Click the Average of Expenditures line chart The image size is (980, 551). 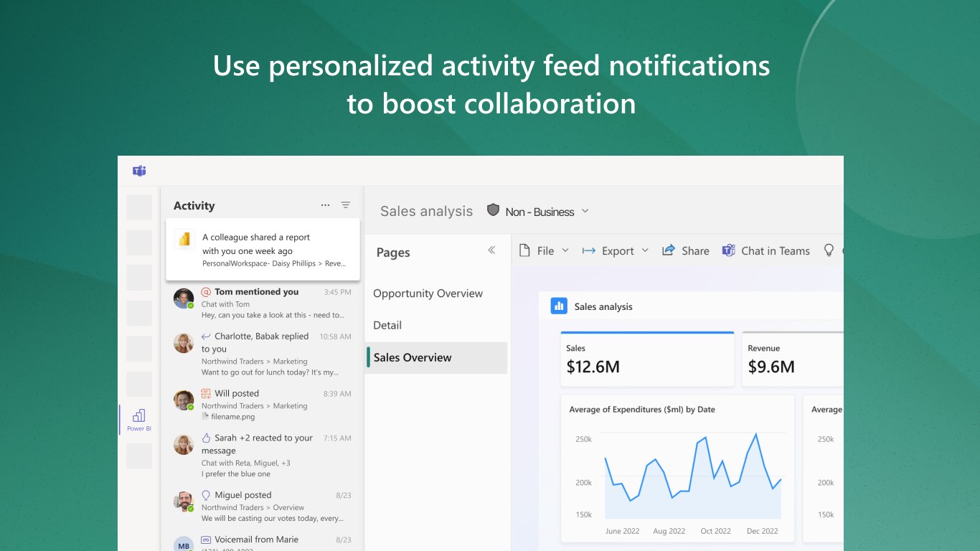(677, 468)
